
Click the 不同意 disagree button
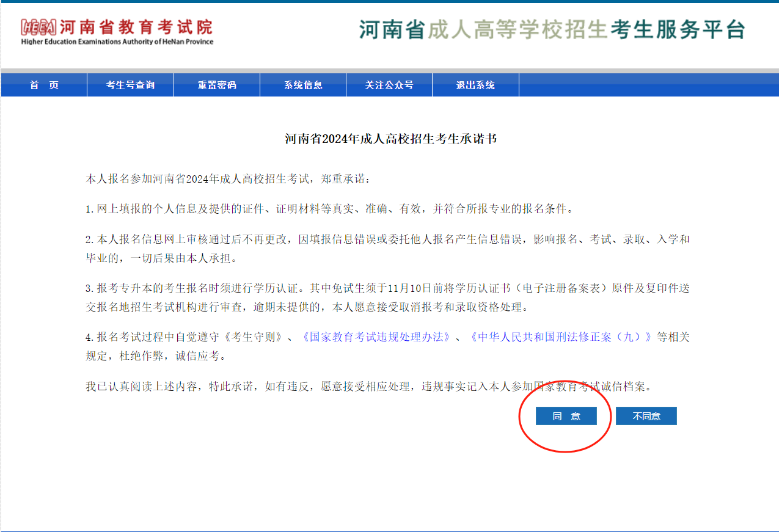click(x=646, y=416)
